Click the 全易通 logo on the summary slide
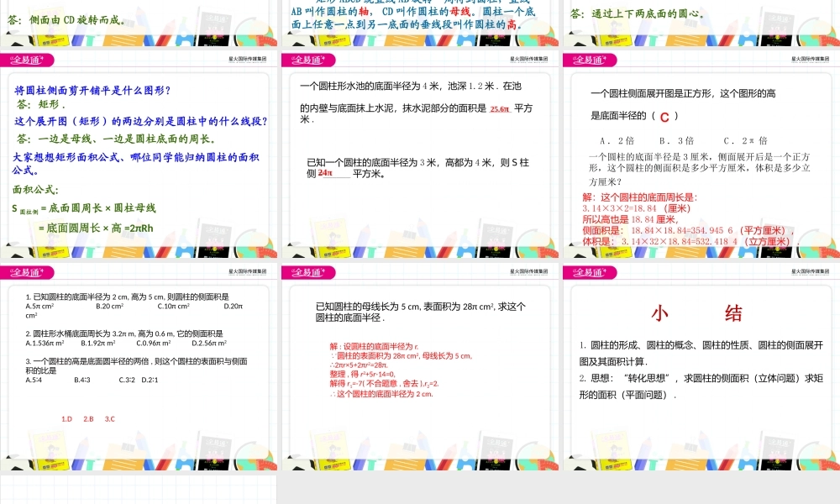This screenshot has width=840, height=504. point(588,272)
